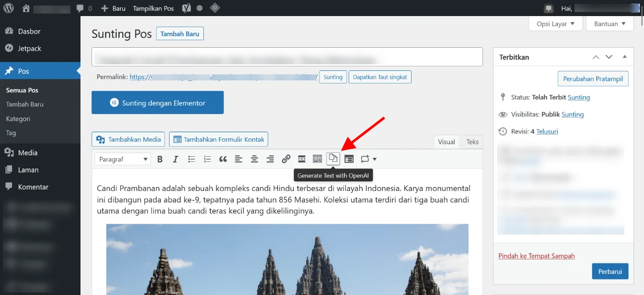The height and width of the screenshot is (295, 644).
Task: Switch to the Teks editor tab
Action: 472,142
